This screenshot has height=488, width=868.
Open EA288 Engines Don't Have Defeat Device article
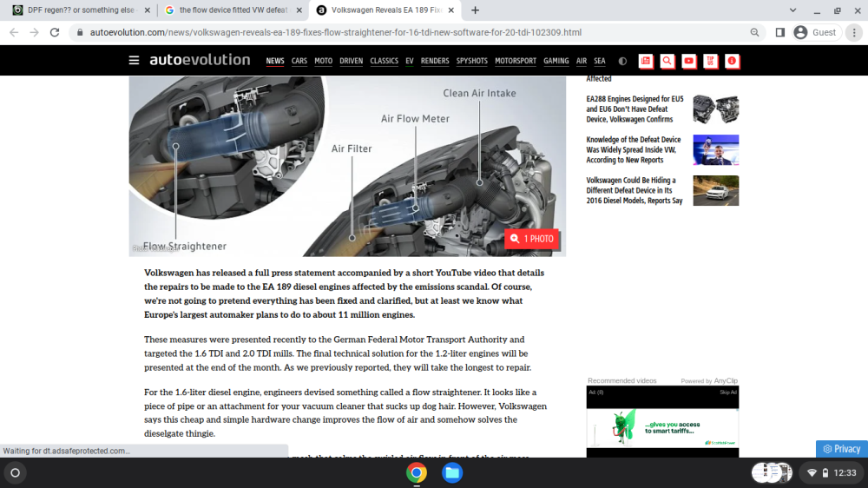(x=635, y=109)
